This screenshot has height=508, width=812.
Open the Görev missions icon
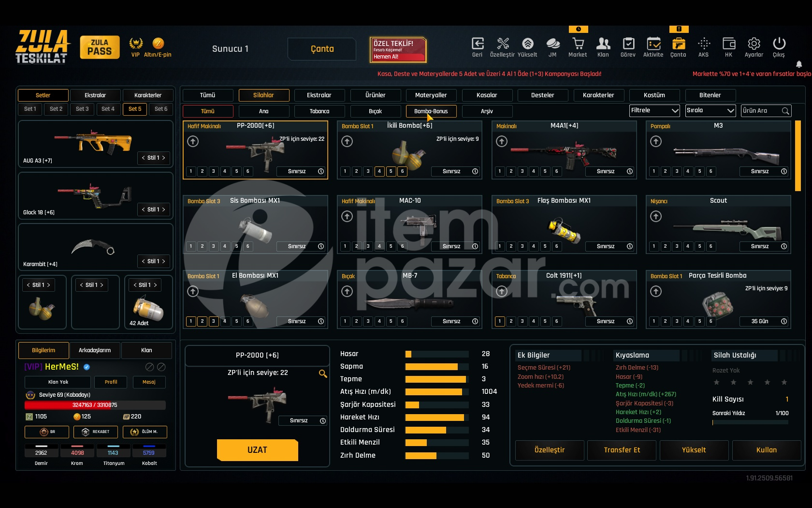[628, 44]
